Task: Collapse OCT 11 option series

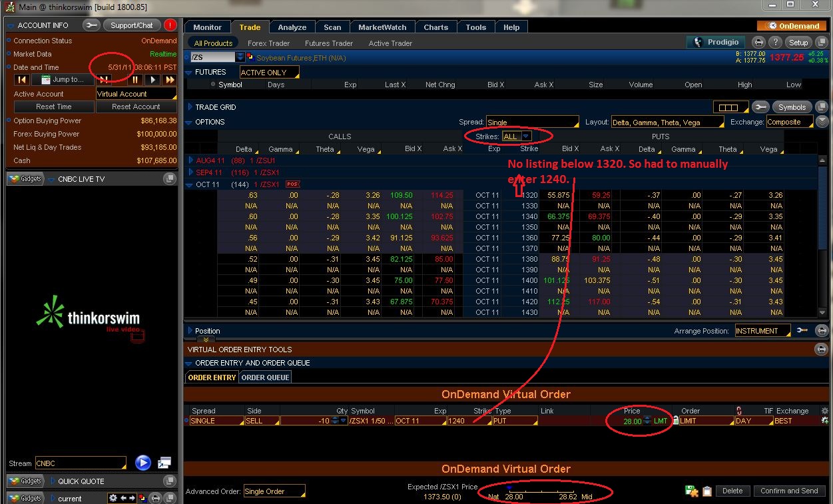Action: (190, 184)
